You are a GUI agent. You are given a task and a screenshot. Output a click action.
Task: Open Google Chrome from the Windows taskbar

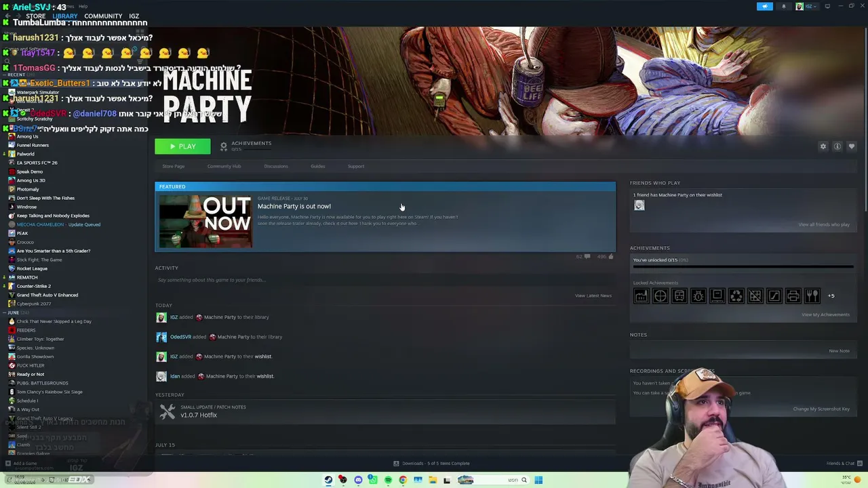pos(403,480)
